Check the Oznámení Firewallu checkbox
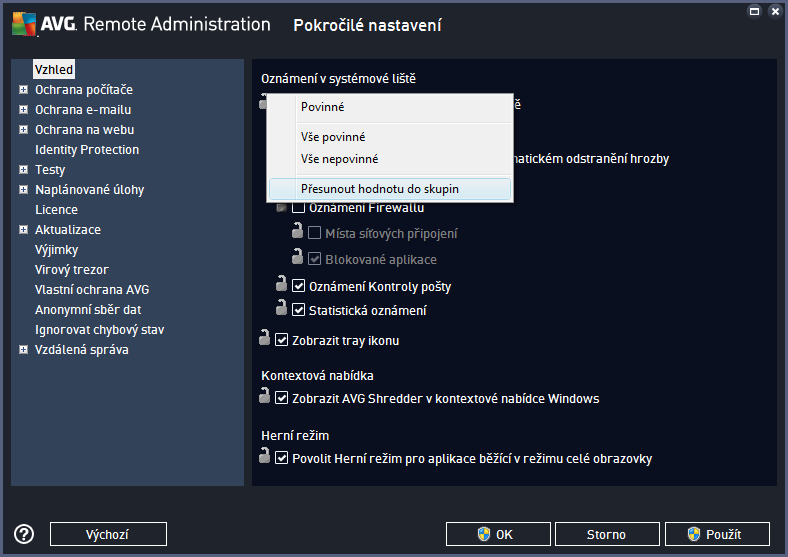 [x=299, y=207]
